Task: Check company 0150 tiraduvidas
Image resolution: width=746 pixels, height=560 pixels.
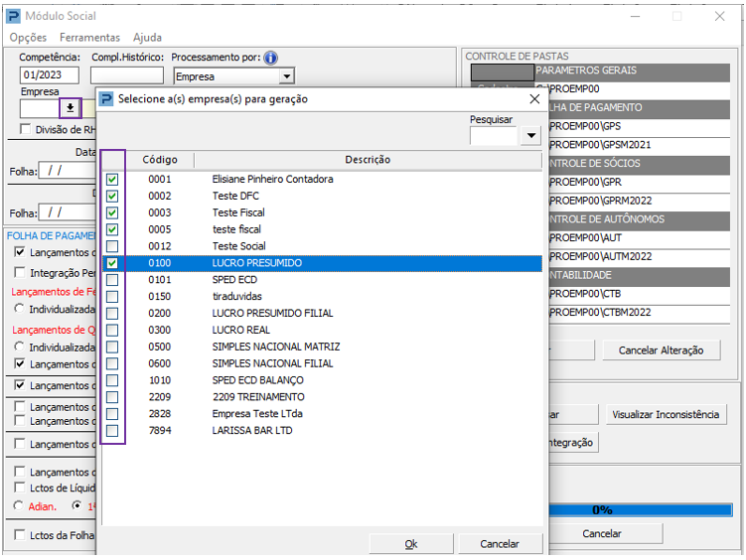Action: pyautogui.click(x=112, y=297)
